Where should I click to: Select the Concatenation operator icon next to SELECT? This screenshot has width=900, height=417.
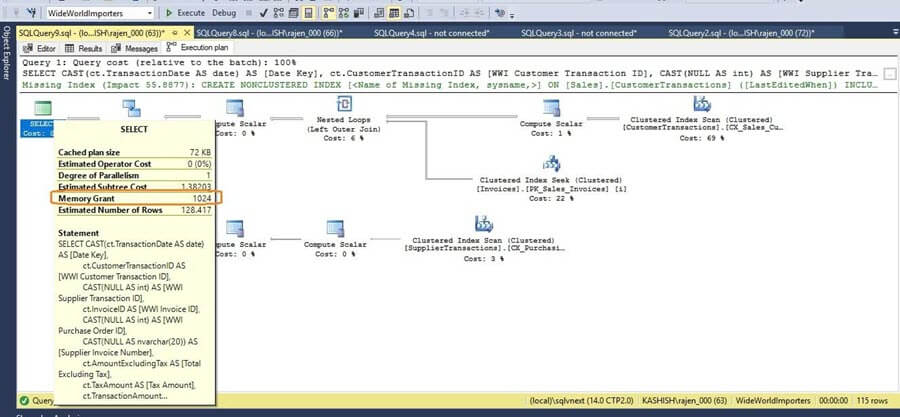pyautogui.click(x=131, y=108)
